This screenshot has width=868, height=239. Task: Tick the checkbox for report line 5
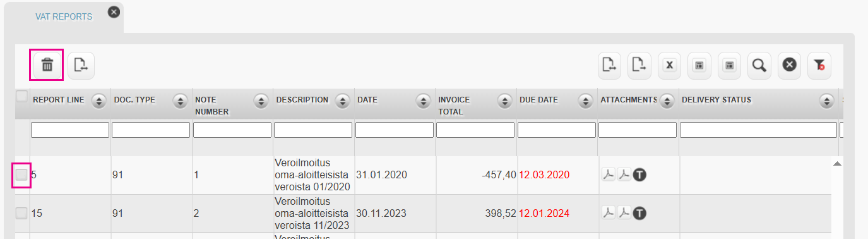[x=21, y=175]
